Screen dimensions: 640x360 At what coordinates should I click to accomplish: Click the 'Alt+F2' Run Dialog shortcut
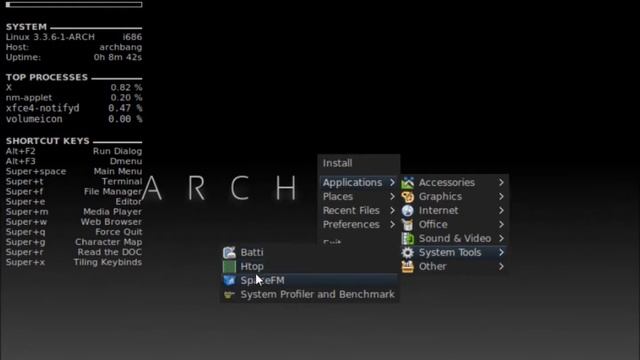click(74, 151)
